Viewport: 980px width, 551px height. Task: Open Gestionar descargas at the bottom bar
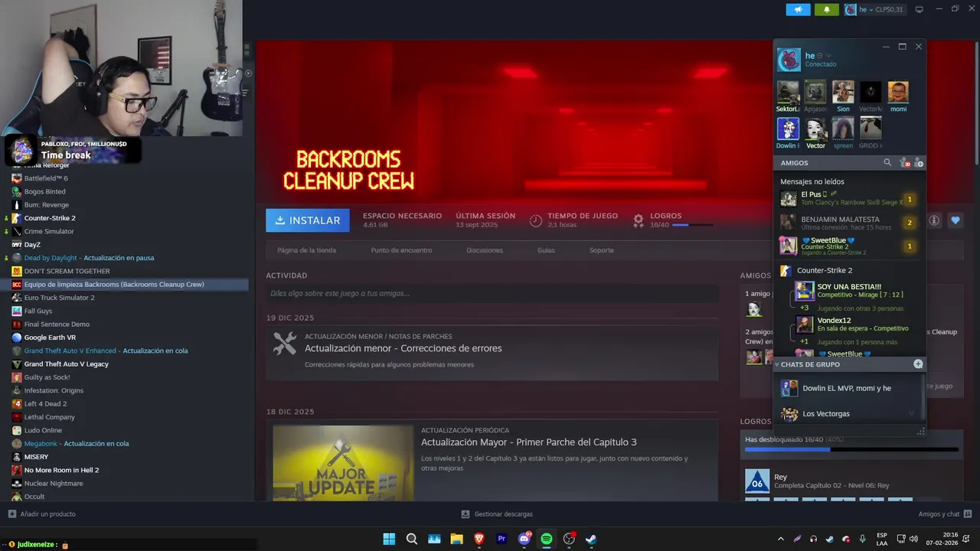[x=497, y=514]
